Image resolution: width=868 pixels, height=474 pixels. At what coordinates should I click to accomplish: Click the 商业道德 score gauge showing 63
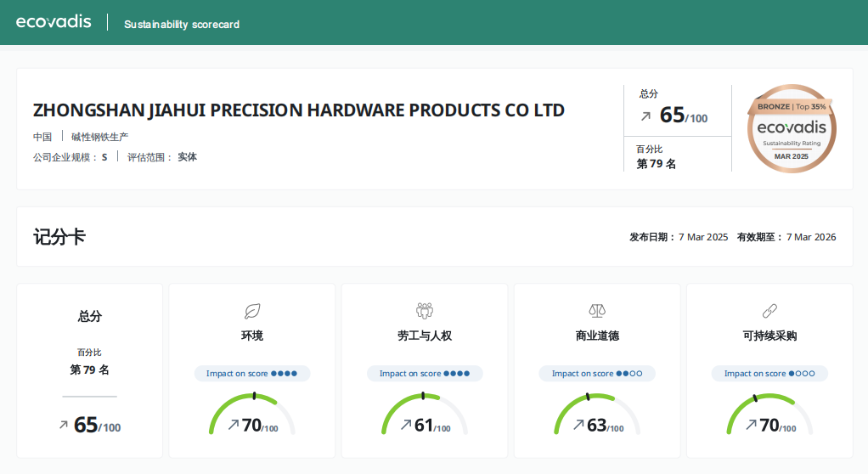click(x=597, y=415)
